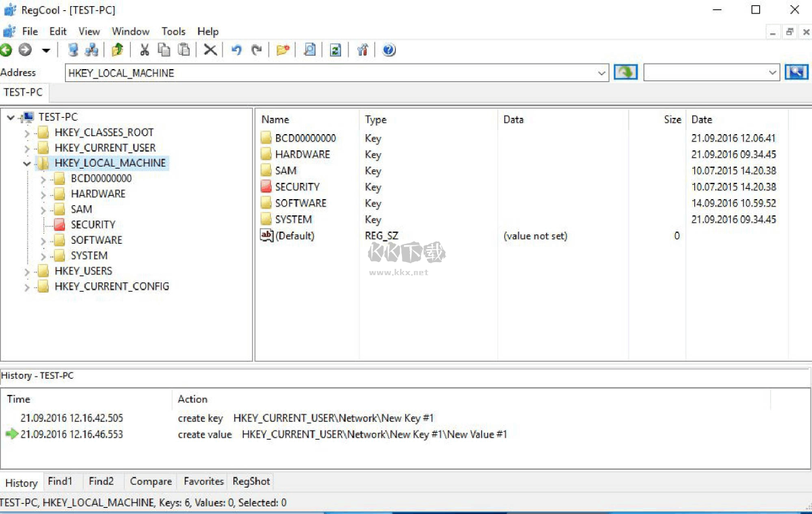Switch to the Compare tab
This screenshot has height=514, width=812.
[x=150, y=481]
